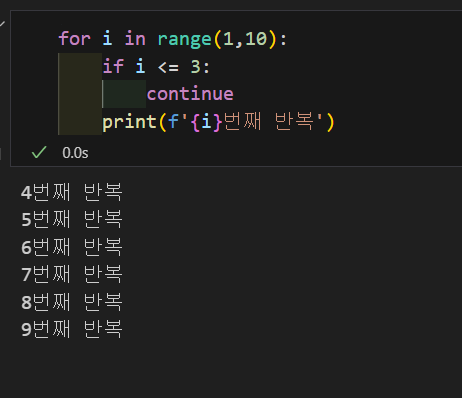This screenshot has width=462, height=398.
Task: Click the 0.0s execution time label
Action: 75,153
